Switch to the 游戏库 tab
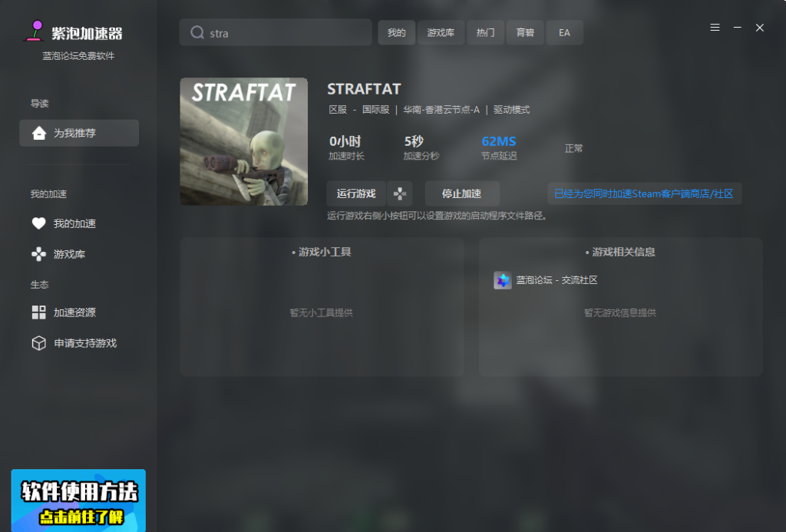This screenshot has height=532, width=786. [x=441, y=32]
